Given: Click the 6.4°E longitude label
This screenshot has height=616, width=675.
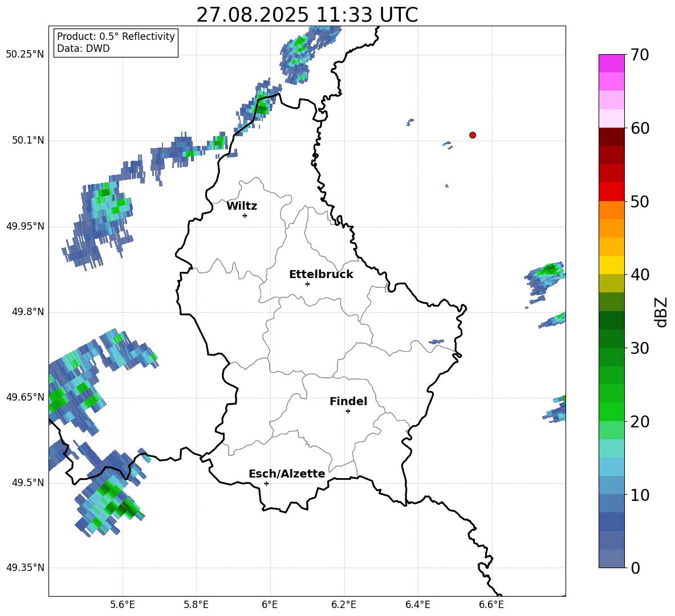Looking at the screenshot, I should click(417, 605).
